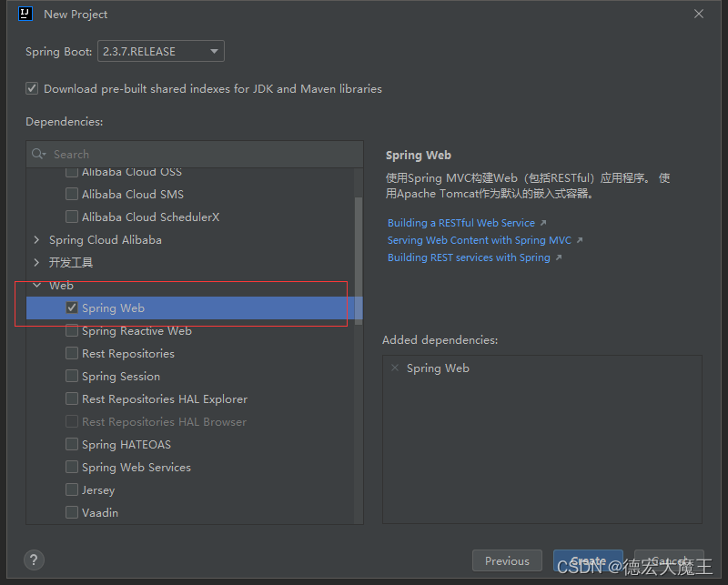The height and width of the screenshot is (585, 728).
Task: Select Spring Web entry in added dependencies
Action: (x=438, y=368)
